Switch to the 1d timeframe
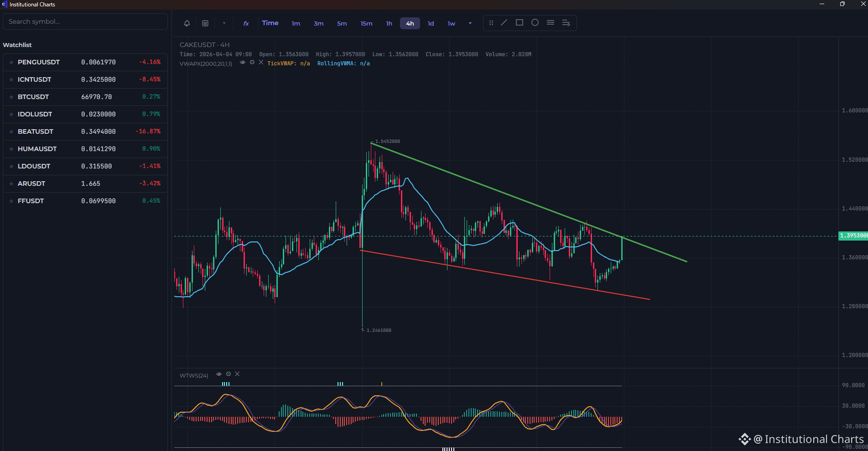 click(431, 23)
